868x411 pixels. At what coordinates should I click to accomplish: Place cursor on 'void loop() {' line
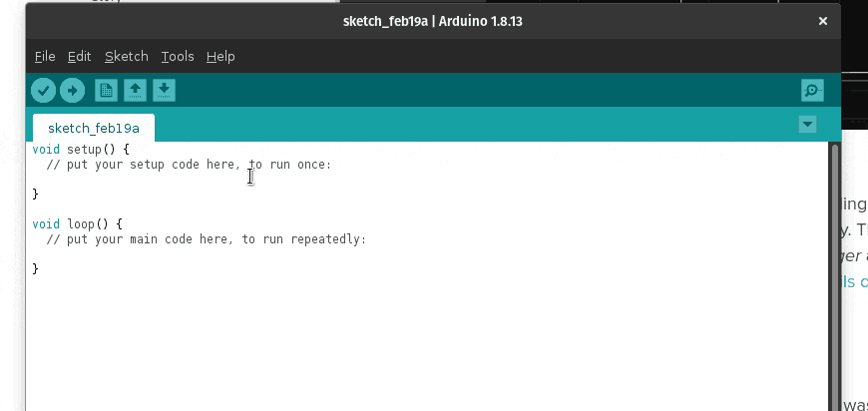point(77,224)
